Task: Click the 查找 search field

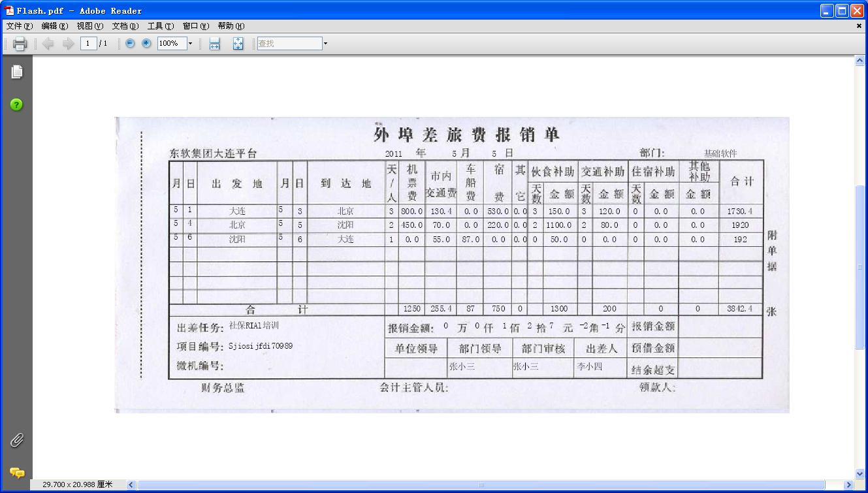Action: point(289,43)
